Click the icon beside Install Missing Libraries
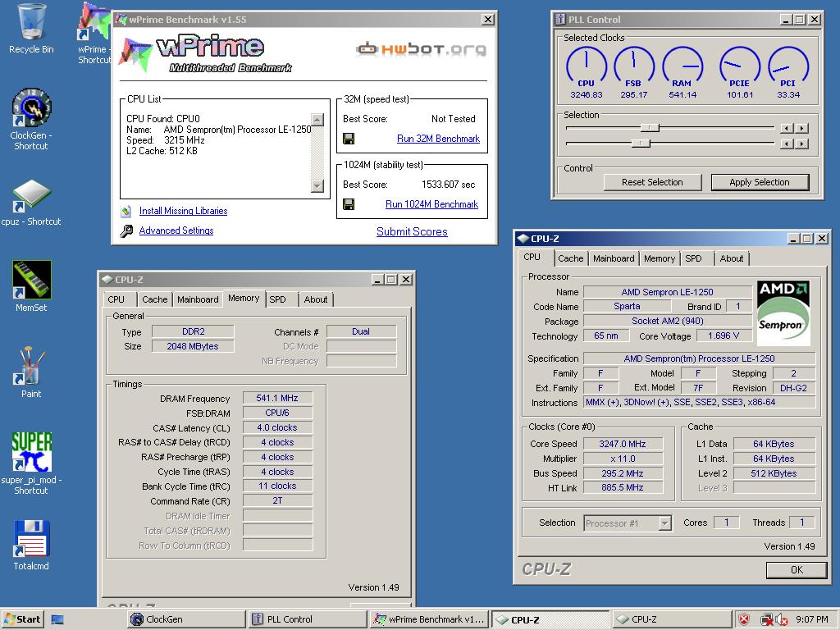The height and width of the screenshot is (630, 840). pyautogui.click(x=126, y=211)
